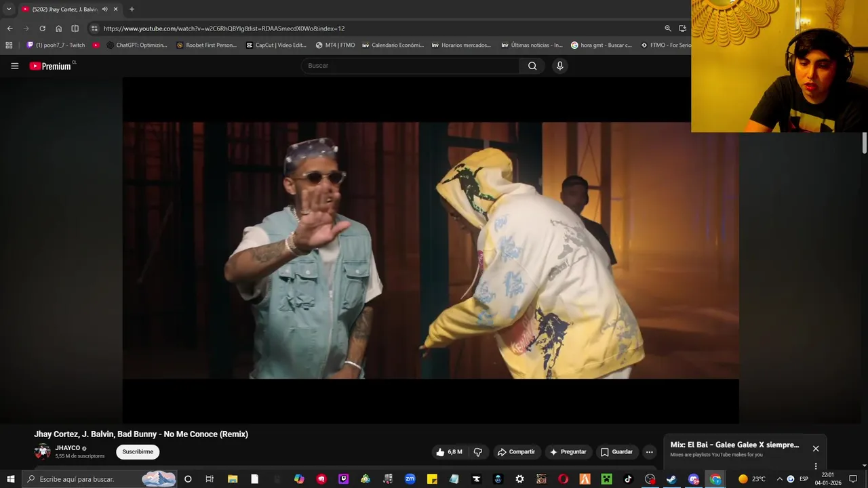Open Task View on taskbar
Viewport: 868px width, 488px height.
pos(210,479)
